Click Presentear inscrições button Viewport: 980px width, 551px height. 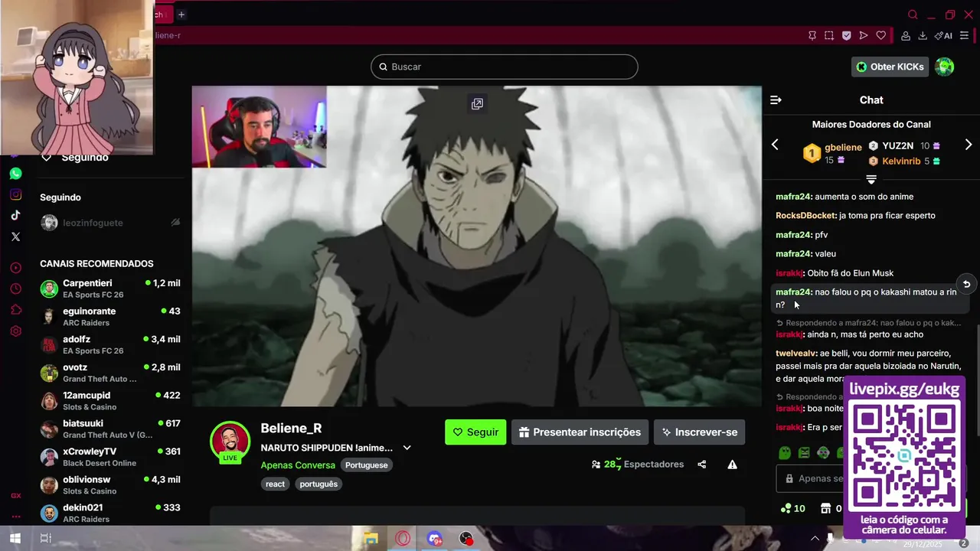[x=580, y=432]
